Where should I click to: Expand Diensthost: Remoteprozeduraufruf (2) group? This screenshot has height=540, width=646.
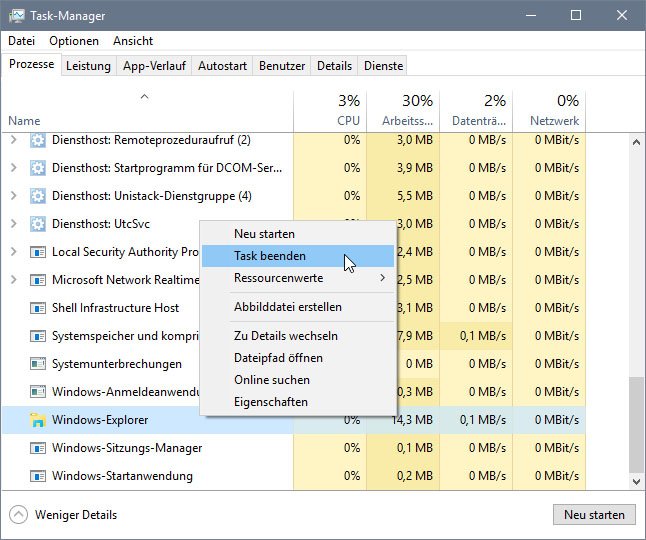[x=14, y=140]
